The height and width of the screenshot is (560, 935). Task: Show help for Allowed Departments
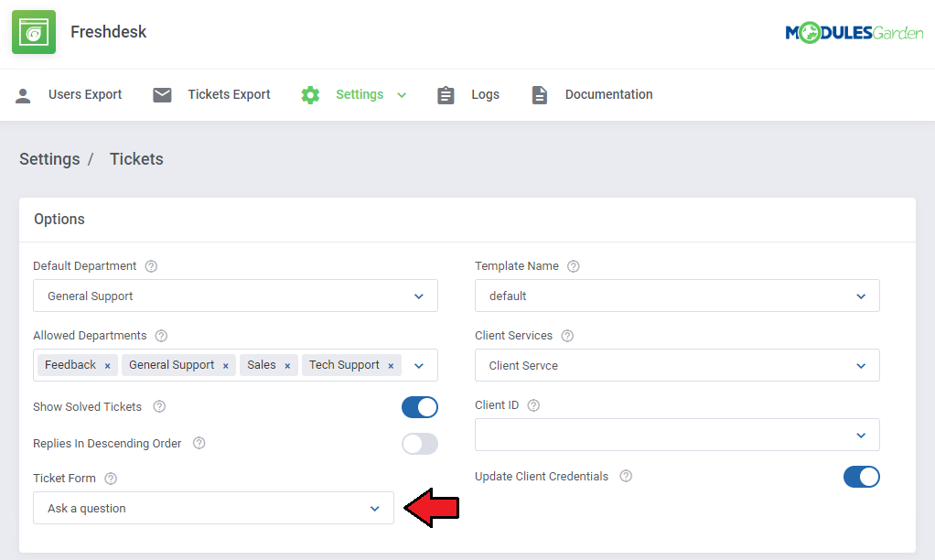161,336
